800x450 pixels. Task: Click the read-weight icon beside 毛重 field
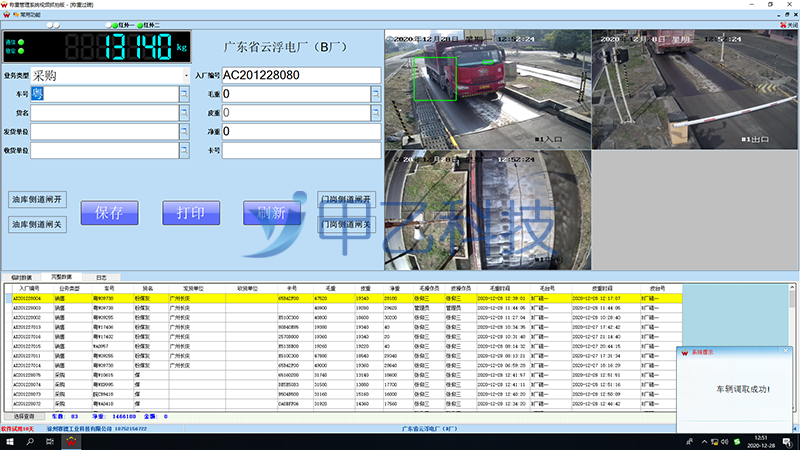click(x=376, y=94)
